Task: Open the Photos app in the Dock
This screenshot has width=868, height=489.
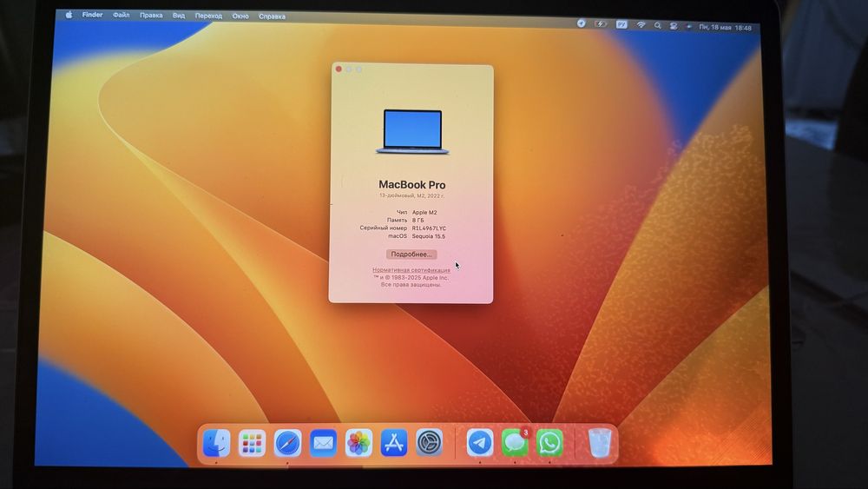Action: (x=358, y=443)
